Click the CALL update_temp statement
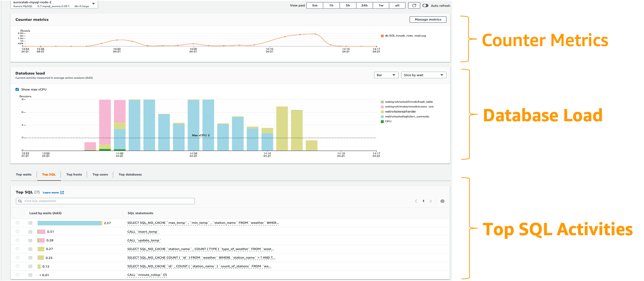644x281 pixels. click(x=144, y=240)
